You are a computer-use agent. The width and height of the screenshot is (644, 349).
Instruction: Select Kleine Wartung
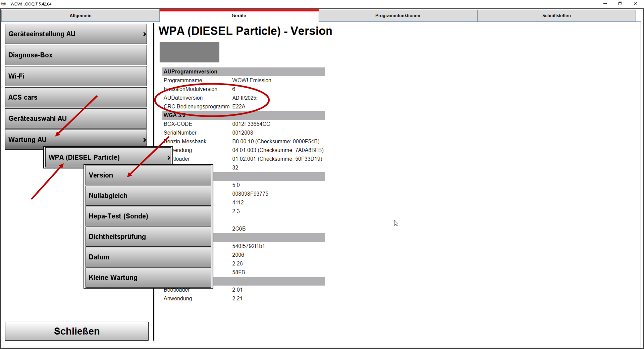click(x=148, y=278)
